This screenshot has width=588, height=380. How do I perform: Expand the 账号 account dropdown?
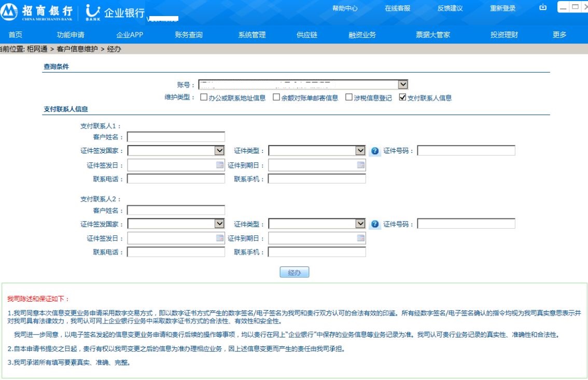[403, 85]
